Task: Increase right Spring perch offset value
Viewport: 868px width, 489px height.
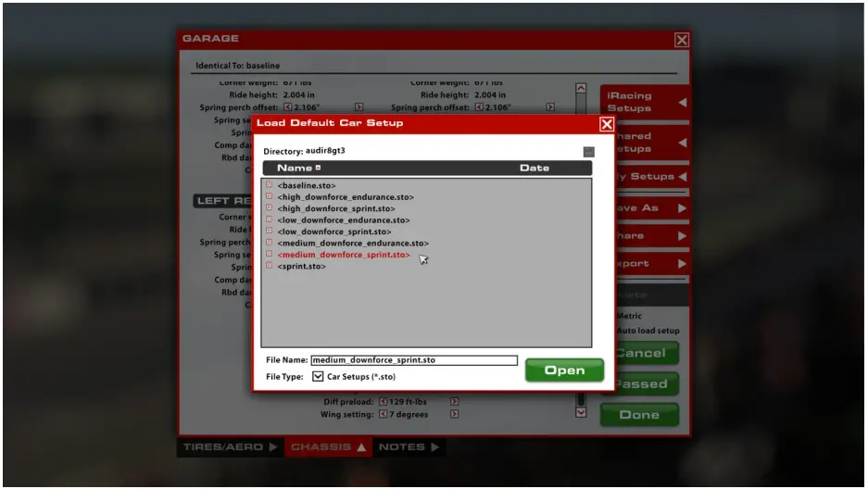Action: pyautogui.click(x=550, y=107)
